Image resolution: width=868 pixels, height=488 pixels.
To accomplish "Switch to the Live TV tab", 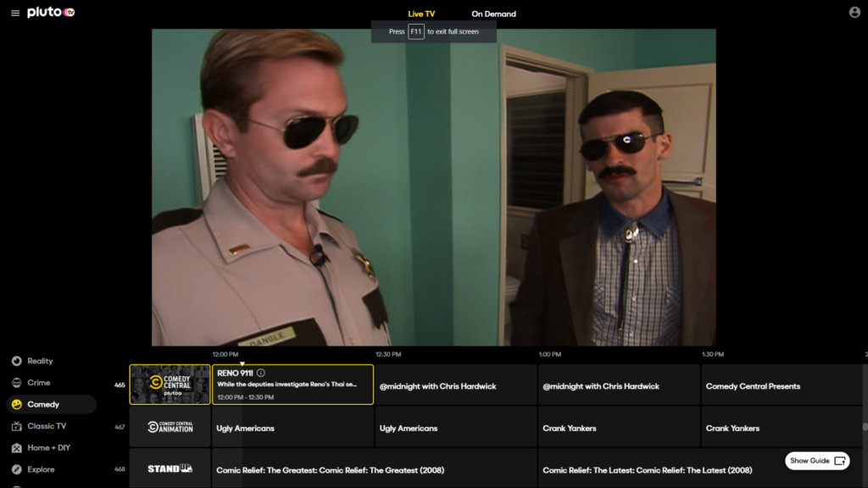I will click(x=421, y=14).
